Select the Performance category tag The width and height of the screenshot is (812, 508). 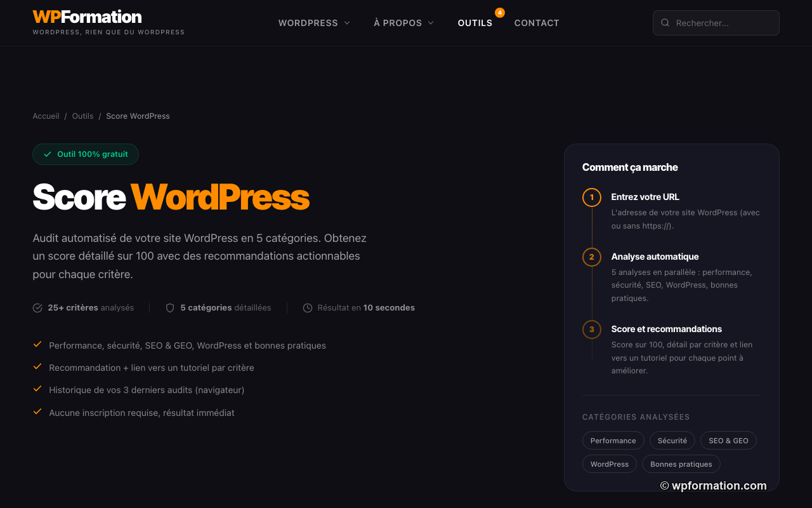coord(613,441)
